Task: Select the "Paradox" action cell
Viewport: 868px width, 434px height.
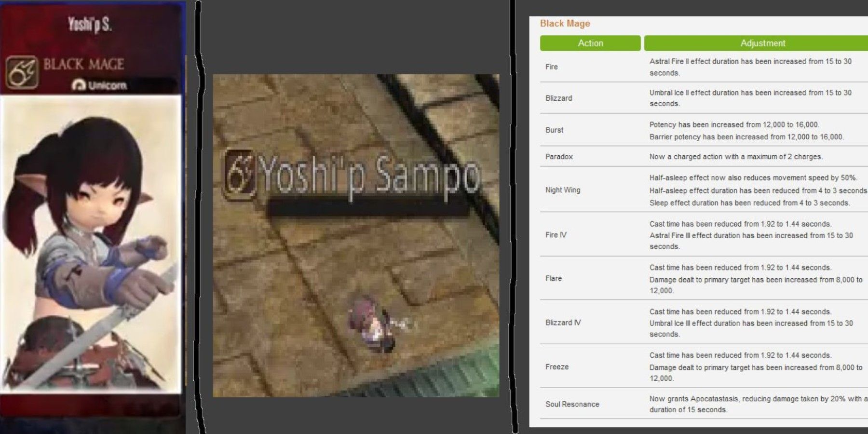Action: coord(559,157)
